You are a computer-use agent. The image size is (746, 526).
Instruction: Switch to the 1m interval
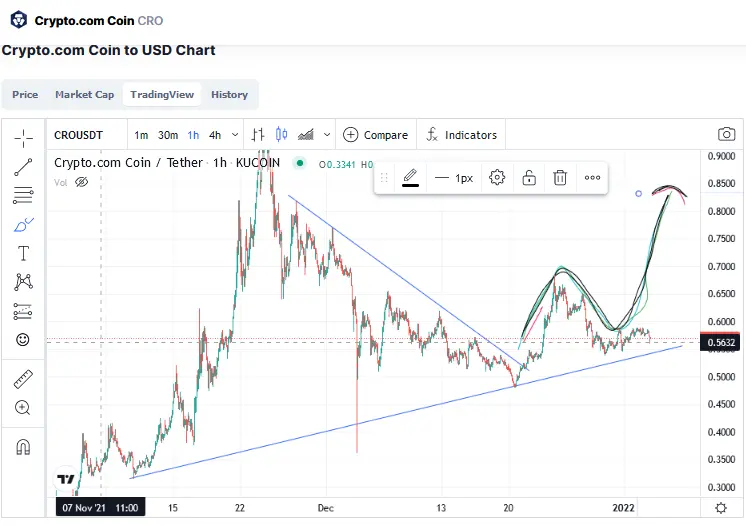(141, 135)
